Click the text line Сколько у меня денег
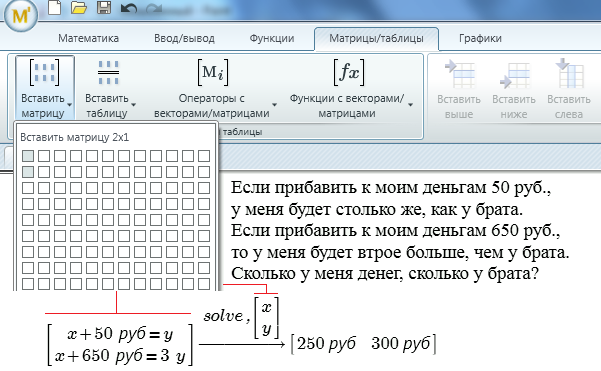The image size is (601, 371). 385,274
